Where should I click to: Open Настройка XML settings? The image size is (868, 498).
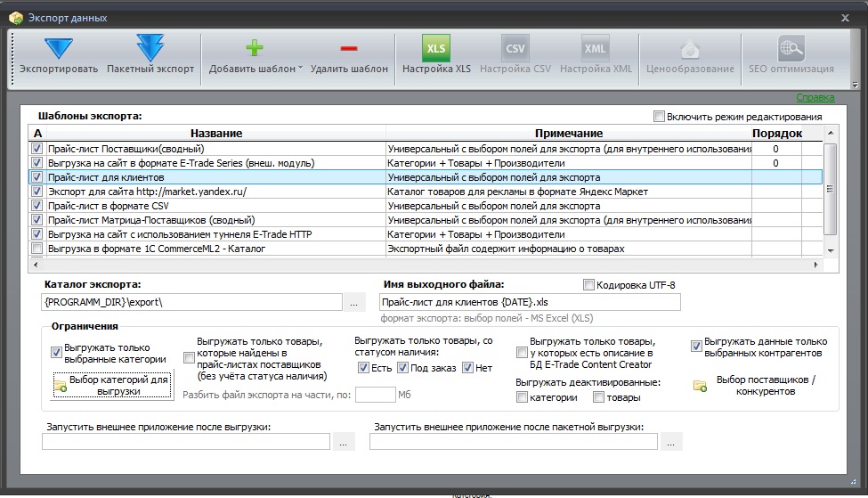pos(596,54)
